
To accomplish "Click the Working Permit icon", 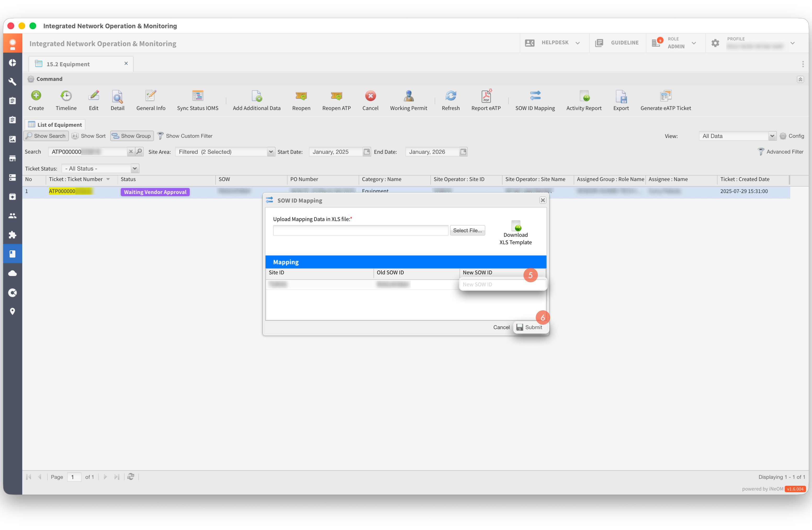I will (408, 96).
